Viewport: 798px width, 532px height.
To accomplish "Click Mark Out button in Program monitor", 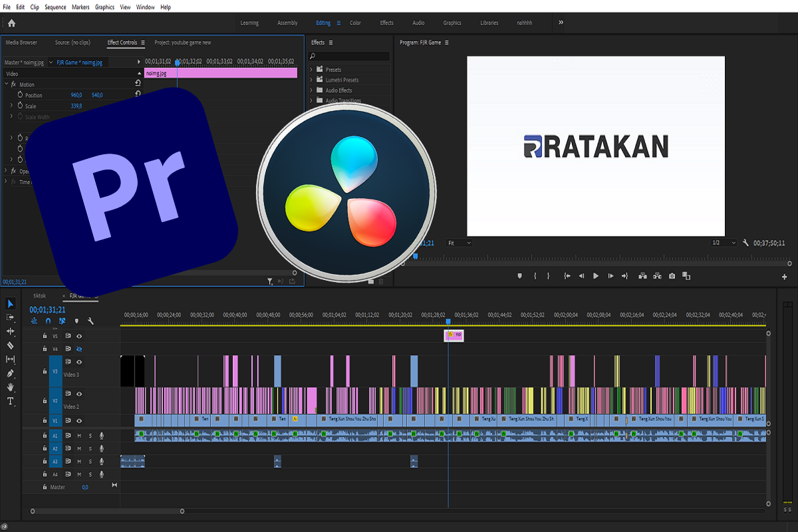I will (548, 276).
